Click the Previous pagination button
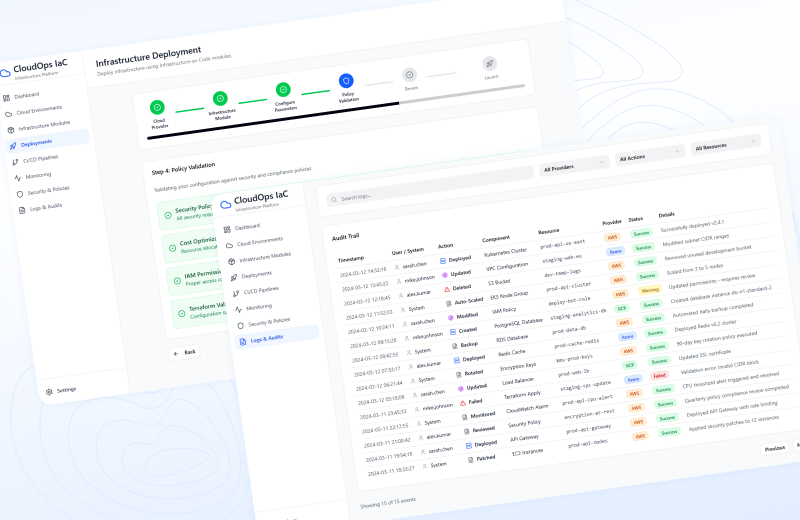The height and width of the screenshot is (520, 800). click(774, 448)
